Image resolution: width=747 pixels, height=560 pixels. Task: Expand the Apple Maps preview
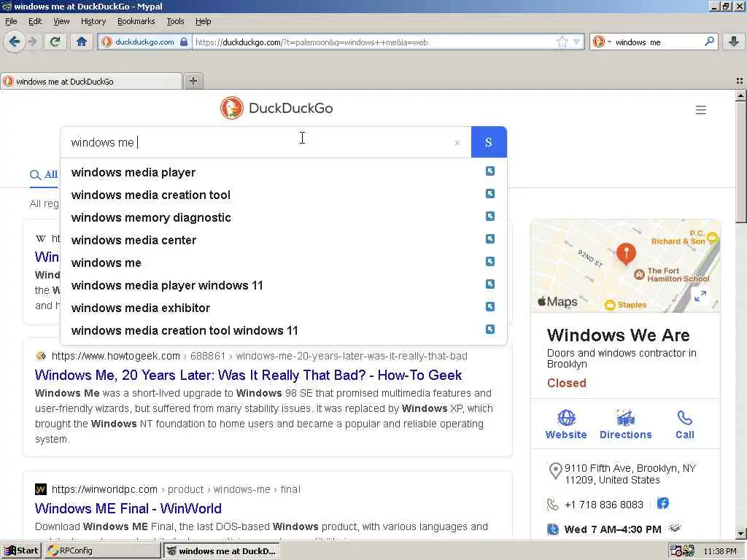pyautogui.click(x=700, y=297)
